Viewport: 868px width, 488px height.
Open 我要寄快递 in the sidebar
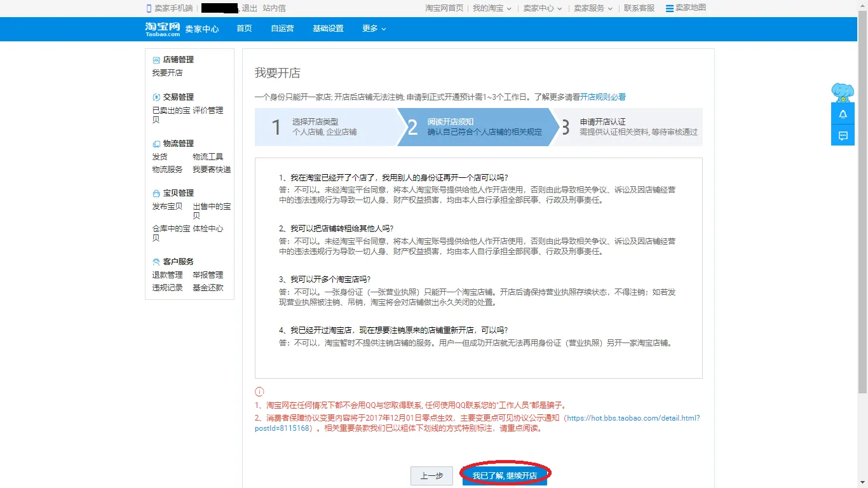click(x=212, y=170)
